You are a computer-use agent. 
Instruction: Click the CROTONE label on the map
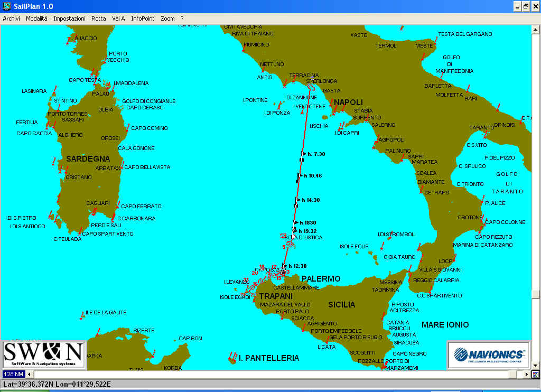pos(470,218)
